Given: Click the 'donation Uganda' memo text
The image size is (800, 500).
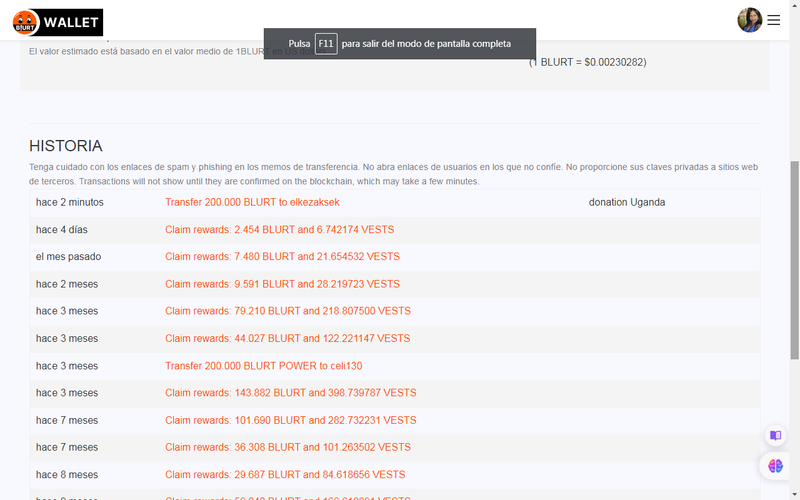Looking at the screenshot, I should [627, 202].
